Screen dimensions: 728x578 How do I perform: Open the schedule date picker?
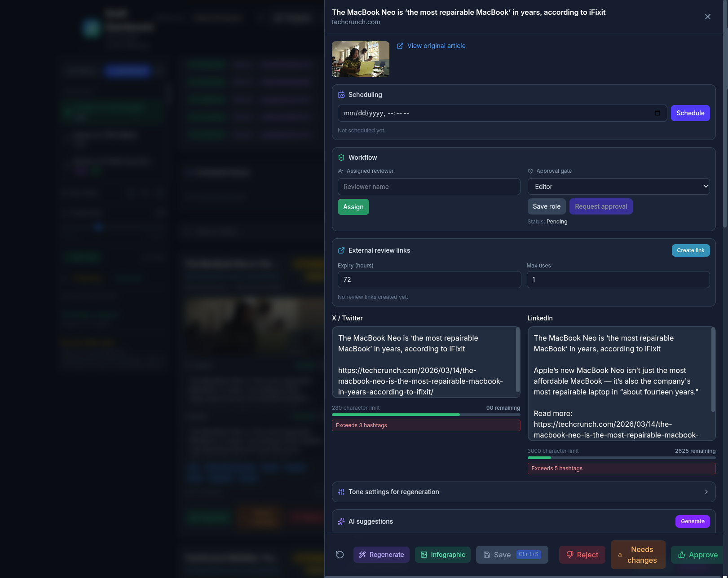click(x=657, y=113)
